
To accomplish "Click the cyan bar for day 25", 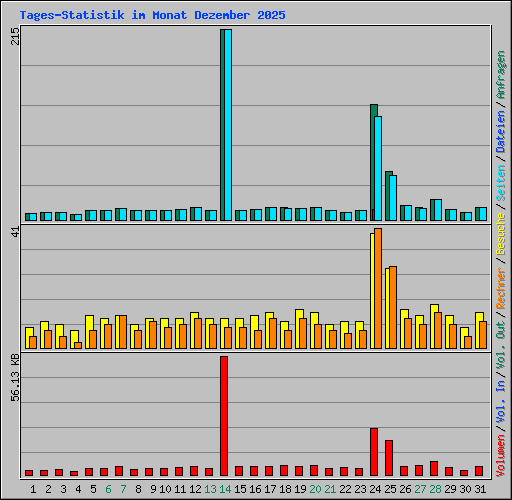I will point(393,198).
